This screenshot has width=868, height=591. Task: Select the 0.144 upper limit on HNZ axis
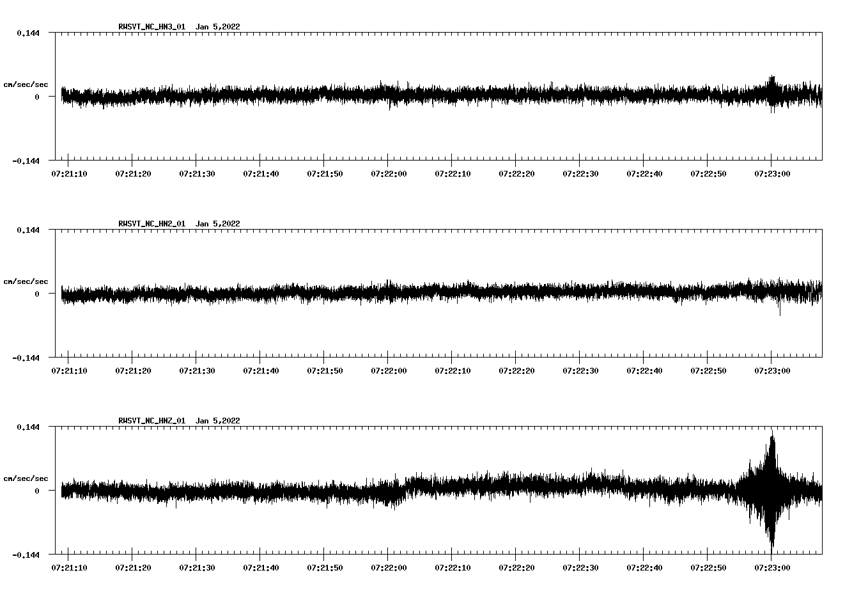tap(28, 427)
